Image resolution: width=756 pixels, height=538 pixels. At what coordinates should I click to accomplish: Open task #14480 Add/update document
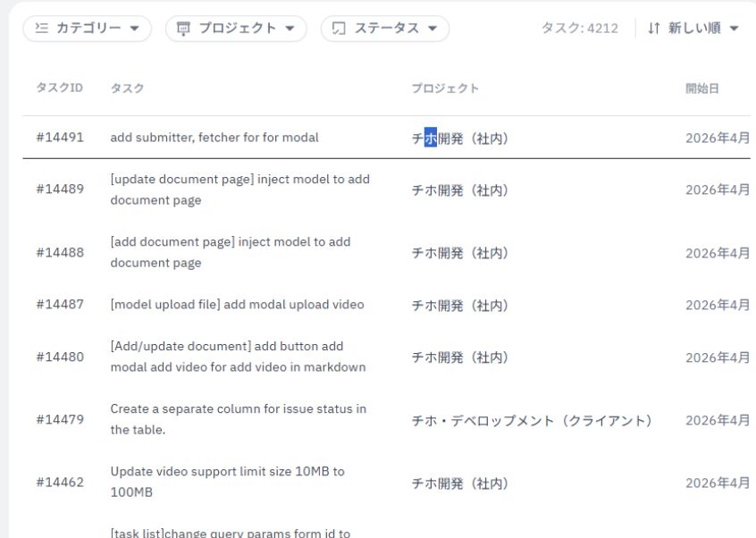pos(238,357)
